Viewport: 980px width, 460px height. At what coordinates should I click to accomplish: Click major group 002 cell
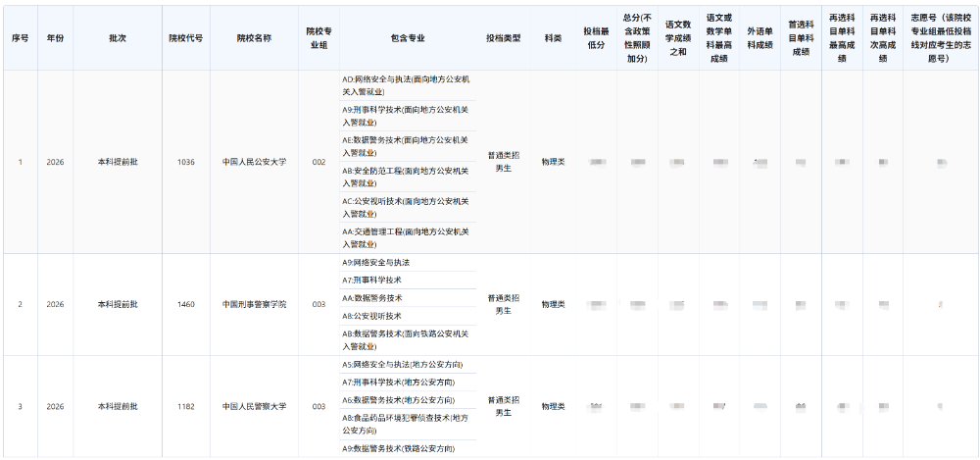(318, 162)
